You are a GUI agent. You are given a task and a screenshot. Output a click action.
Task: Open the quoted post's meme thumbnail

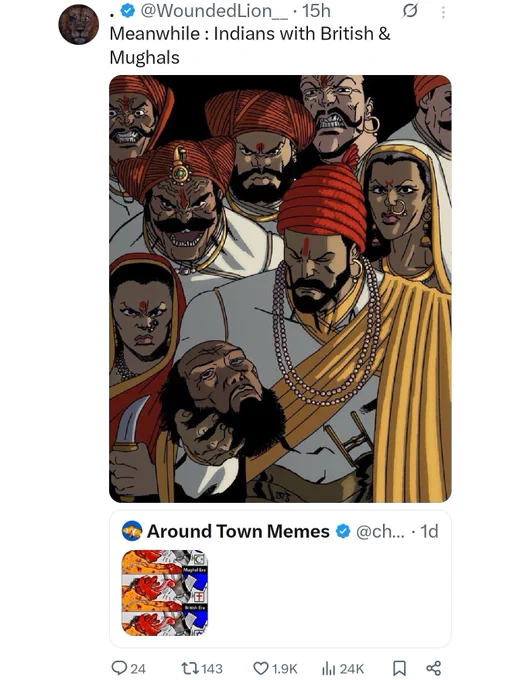[165, 593]
